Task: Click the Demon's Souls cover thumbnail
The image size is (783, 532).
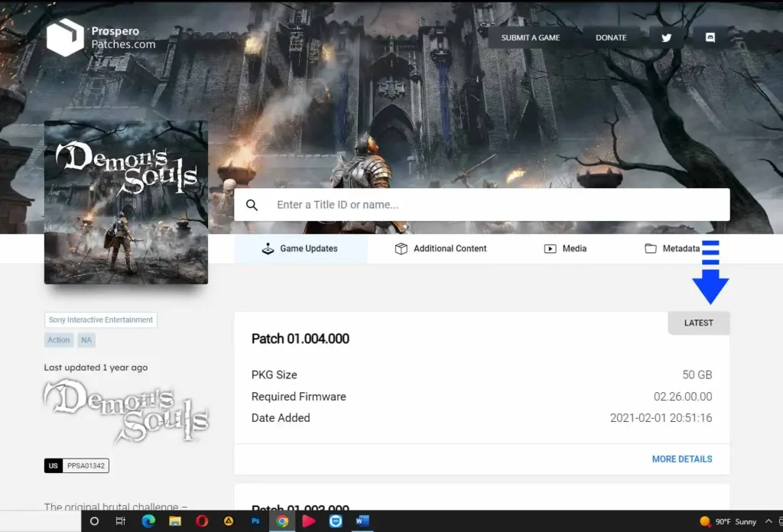Action: pyautogui.click(x=126, y=202)
